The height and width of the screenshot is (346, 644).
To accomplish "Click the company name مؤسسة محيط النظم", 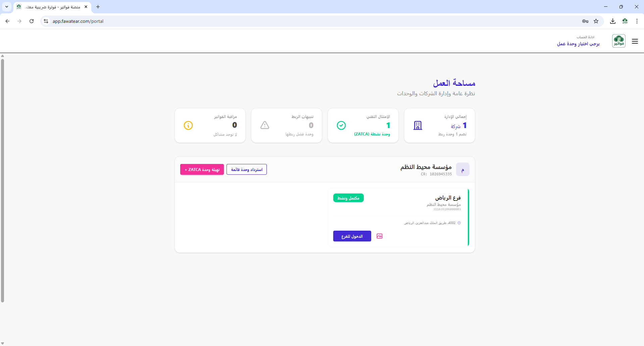I will pos(426,167).
